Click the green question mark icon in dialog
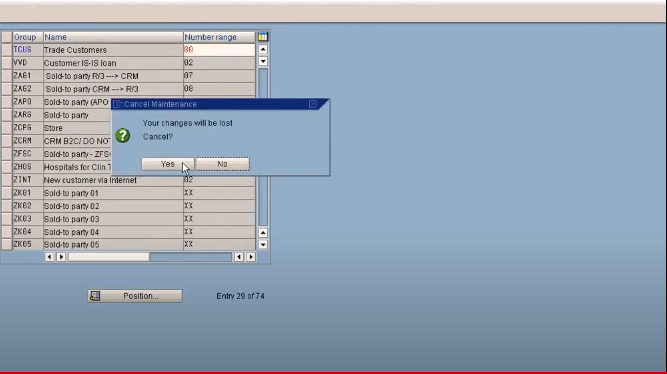 123,136
